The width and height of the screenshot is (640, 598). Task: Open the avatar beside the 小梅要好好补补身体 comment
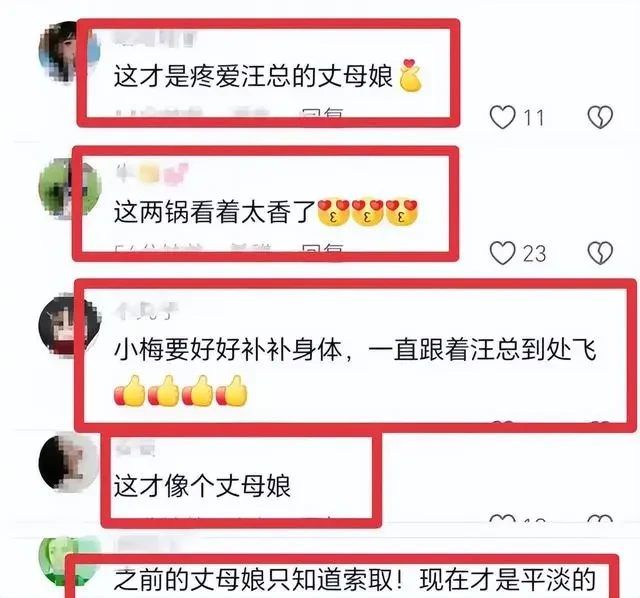pyautogui.click(x=69, y=325)
